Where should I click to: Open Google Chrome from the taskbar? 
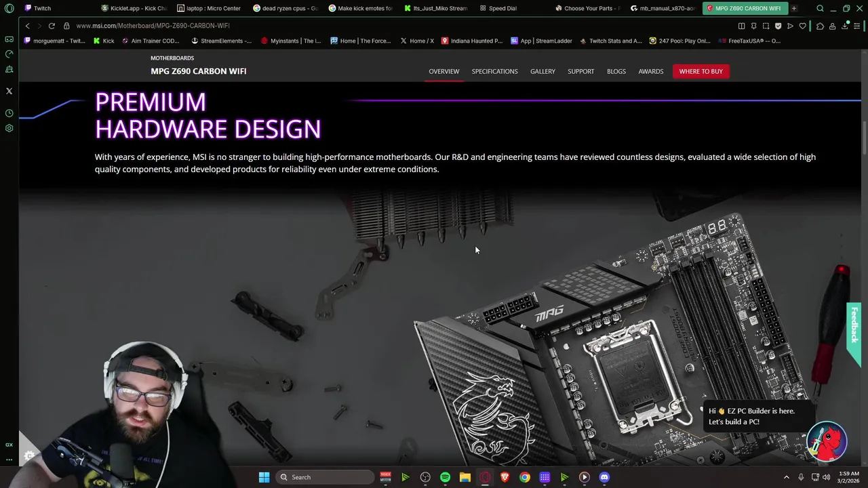(525, 477)
